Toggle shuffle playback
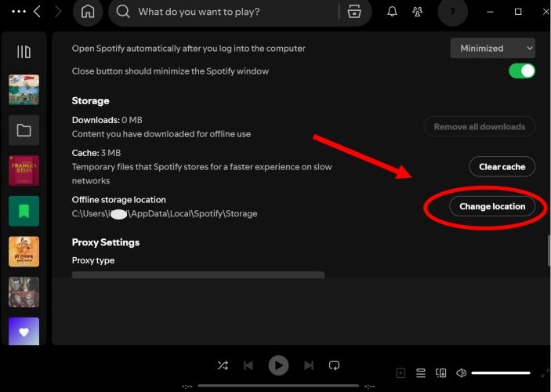Screen dimensions: 551x392 pos(223,365)
